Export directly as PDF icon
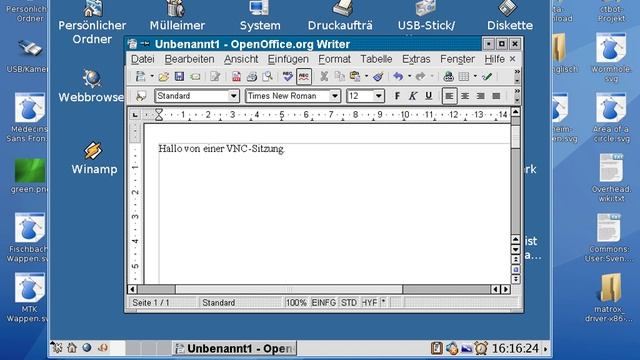640x360 pixels. pos(236,77)
